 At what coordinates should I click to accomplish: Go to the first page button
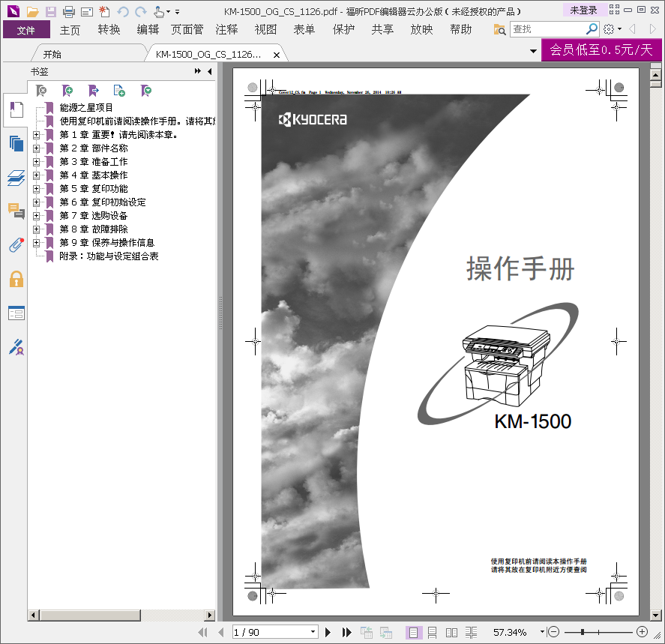[202, 632]
